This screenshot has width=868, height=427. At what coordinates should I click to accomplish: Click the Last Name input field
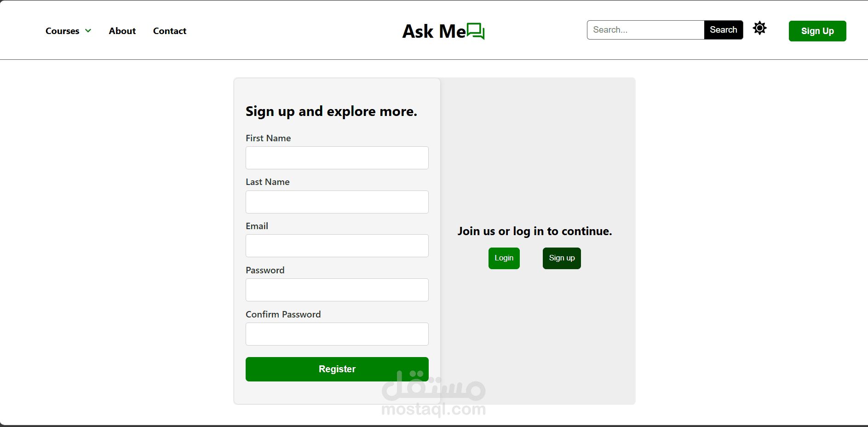point(337,202)
